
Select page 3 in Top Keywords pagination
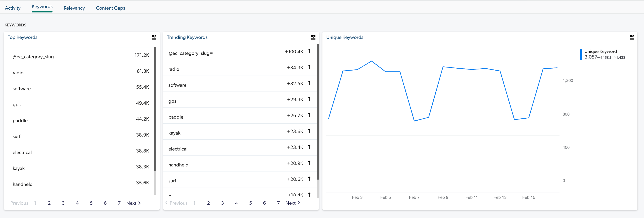63,203
